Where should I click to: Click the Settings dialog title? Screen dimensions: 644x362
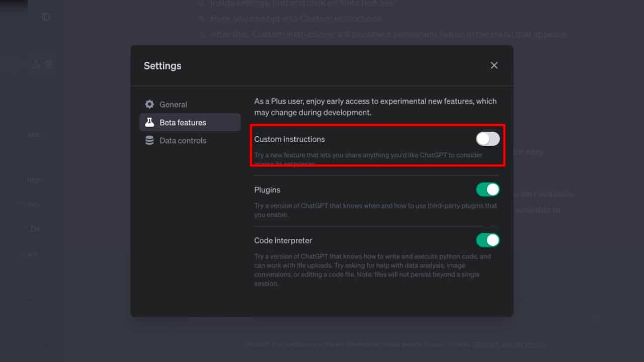point(163,65)
